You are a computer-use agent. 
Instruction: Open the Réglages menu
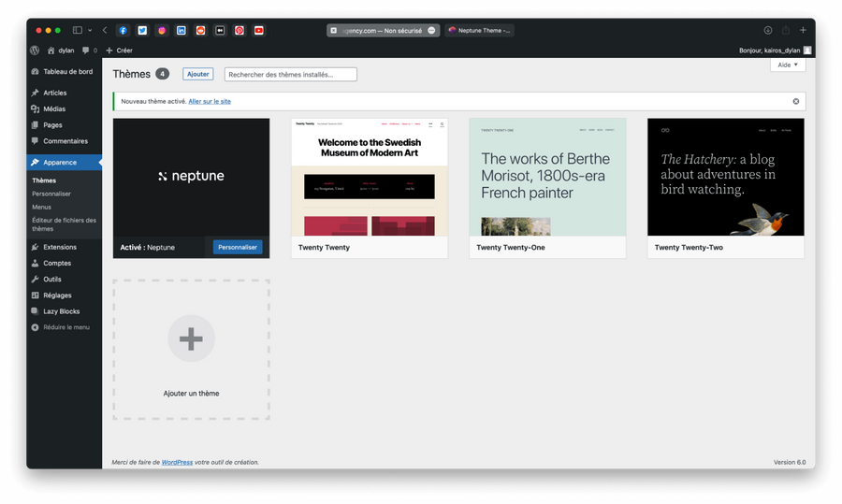point(64,295)
